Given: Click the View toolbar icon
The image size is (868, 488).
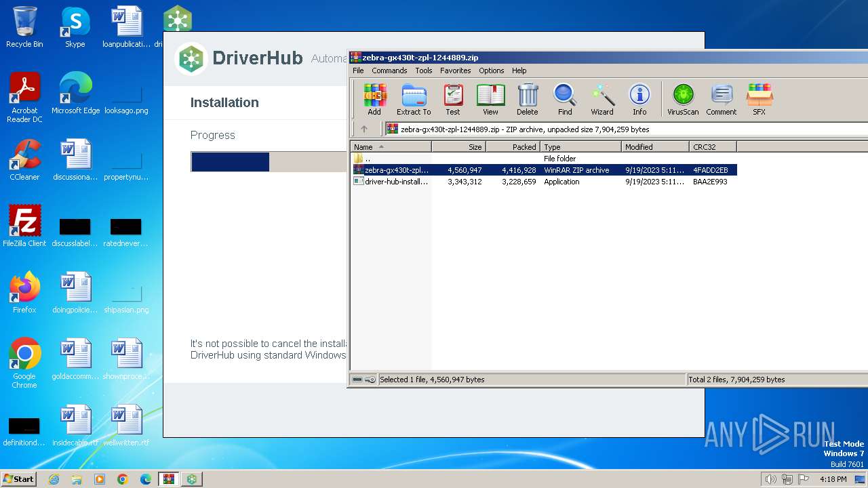Looking at the screenshot, I should coord(490,100).
